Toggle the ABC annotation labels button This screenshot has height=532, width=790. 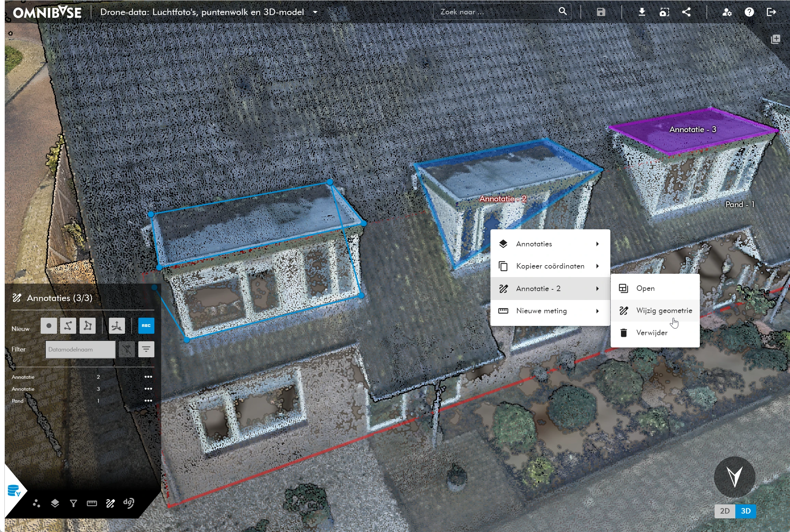(146, 326)
